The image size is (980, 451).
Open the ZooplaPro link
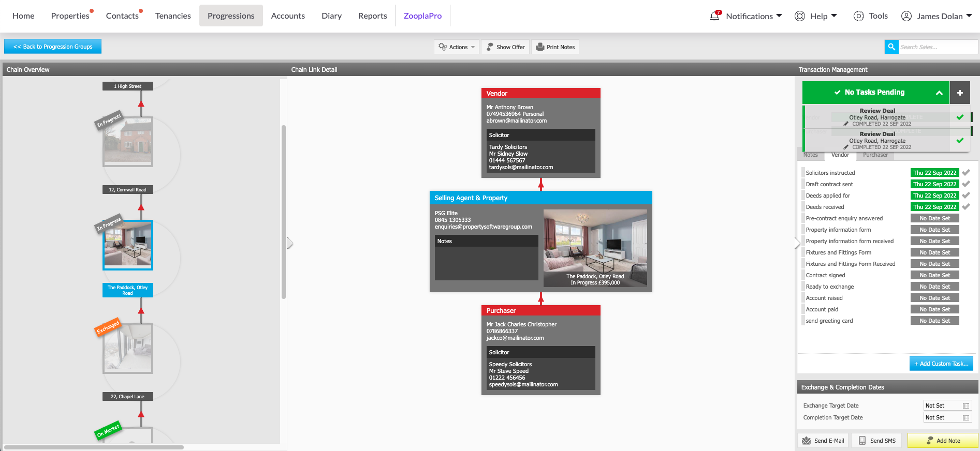tap(423, 16)
